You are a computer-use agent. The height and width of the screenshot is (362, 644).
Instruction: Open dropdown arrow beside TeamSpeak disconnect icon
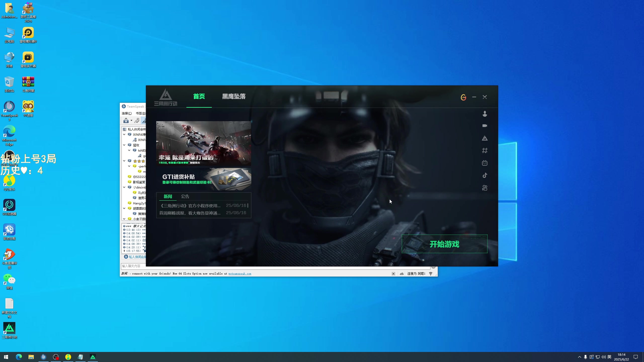[131, 121]
